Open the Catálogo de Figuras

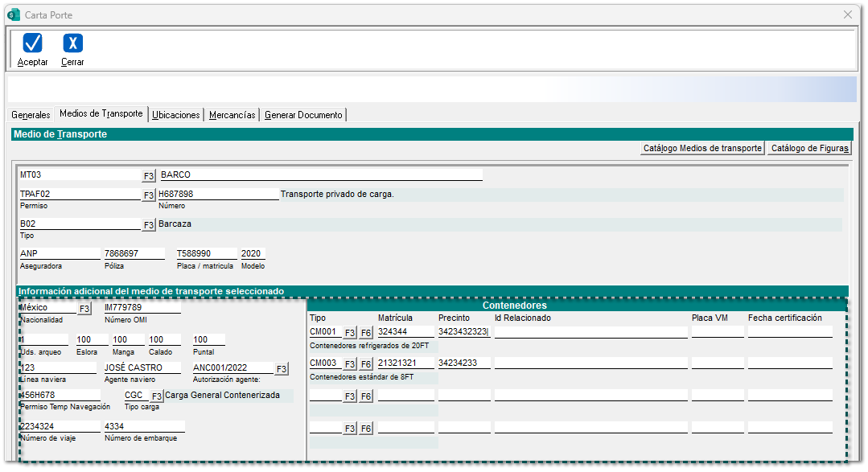point(809,148)
